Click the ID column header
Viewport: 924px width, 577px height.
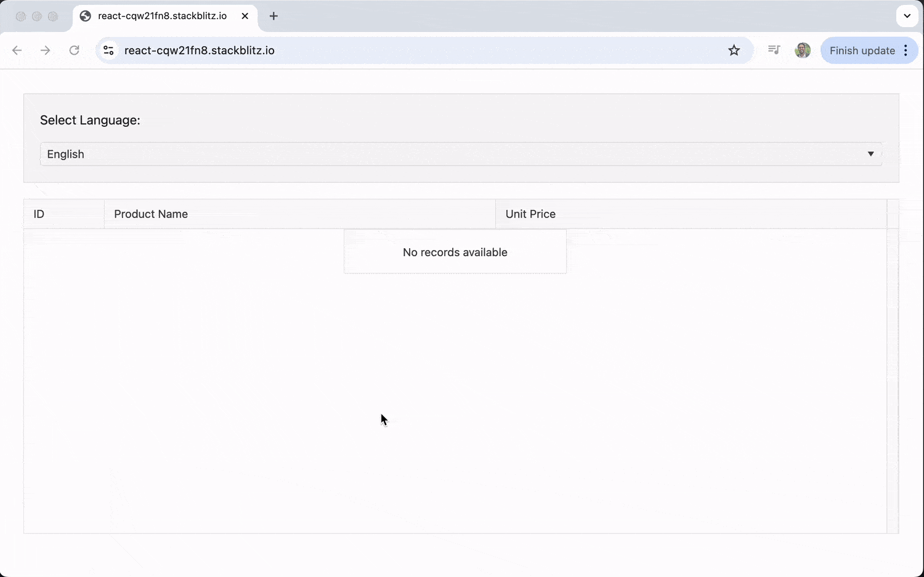[63, 214]
